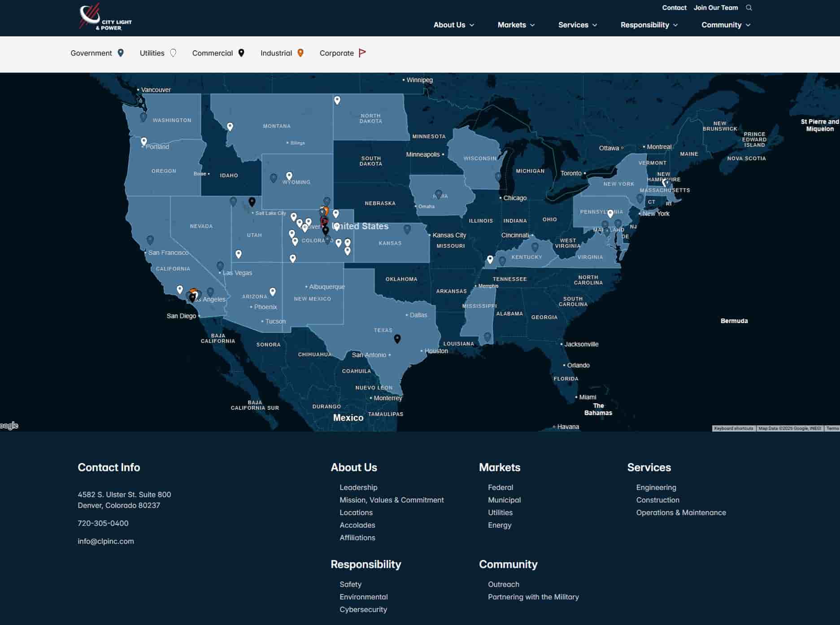The height and width of the screenshot is (625, 840).
Task: Select the pin in Washington state
Action: point(144,117)
